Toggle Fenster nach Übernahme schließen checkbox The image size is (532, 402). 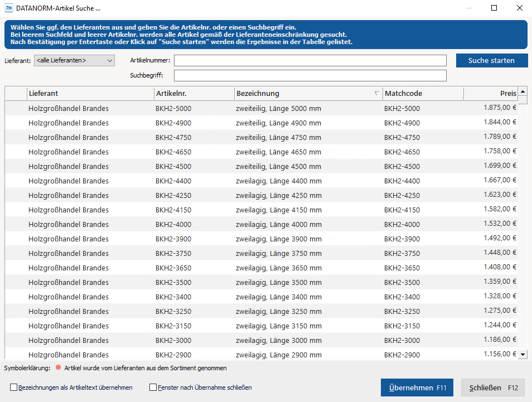pos(153,388)
